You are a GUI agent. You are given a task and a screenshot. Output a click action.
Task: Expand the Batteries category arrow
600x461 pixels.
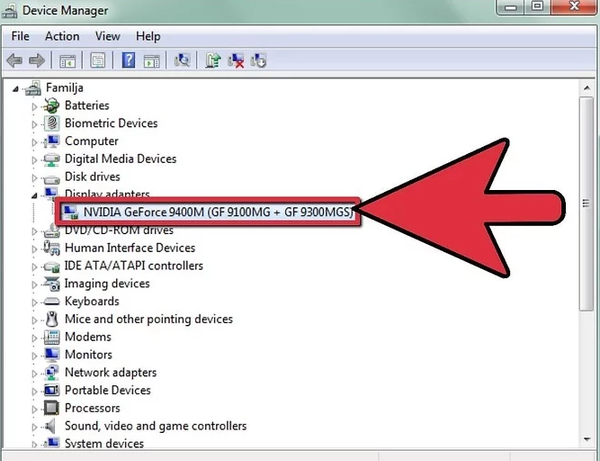coord(34,106)
